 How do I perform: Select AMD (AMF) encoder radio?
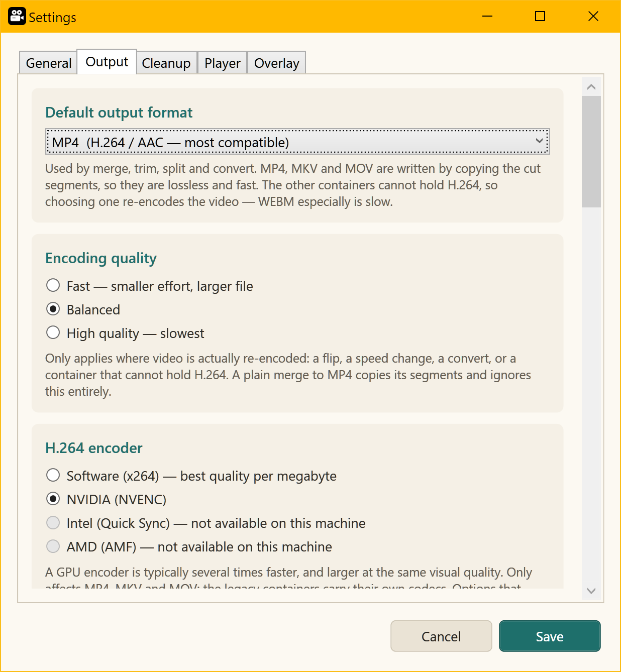click(53, 546)
